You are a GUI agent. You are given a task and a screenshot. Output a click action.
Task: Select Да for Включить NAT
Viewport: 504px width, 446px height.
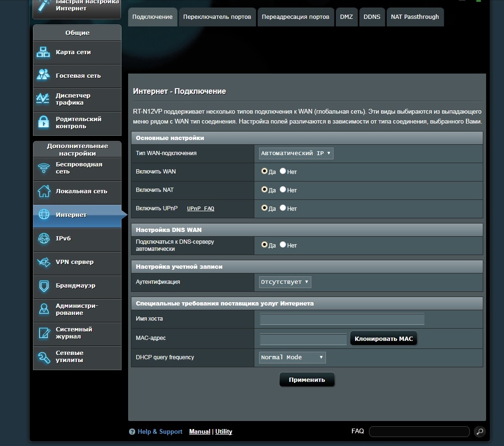(264, 190)
